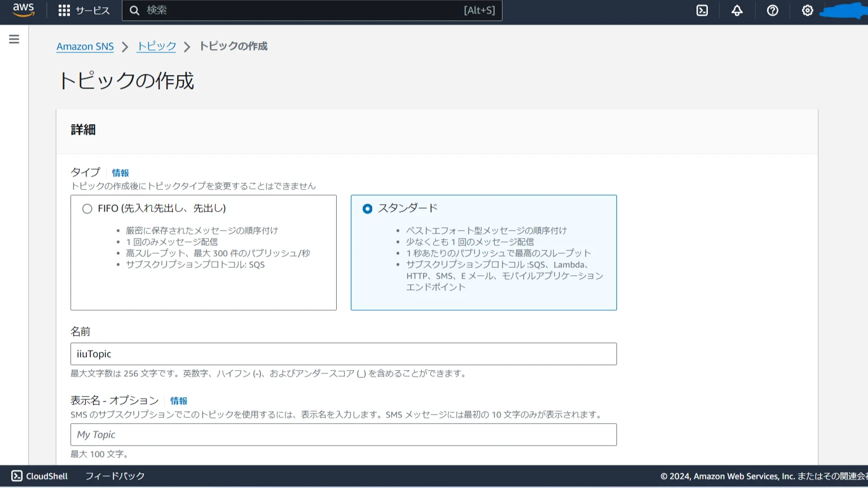Click the 詳細 section heading

83,130
